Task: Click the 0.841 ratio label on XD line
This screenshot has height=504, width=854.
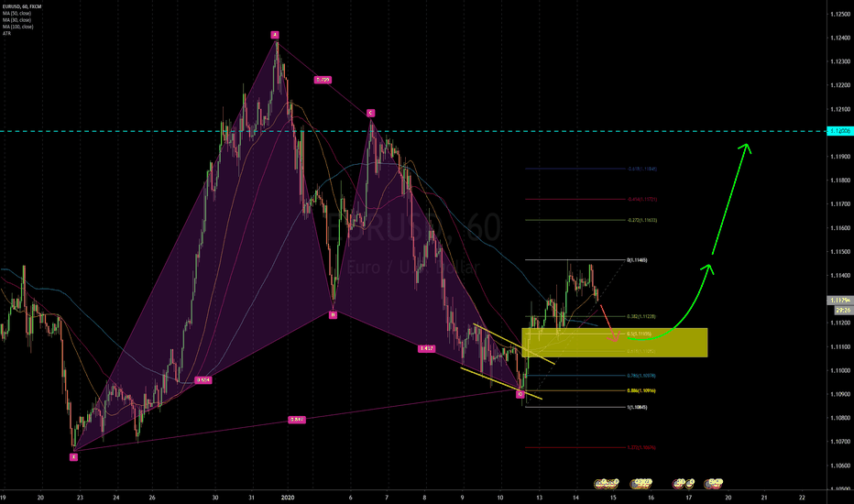Action: coord(296,421)
